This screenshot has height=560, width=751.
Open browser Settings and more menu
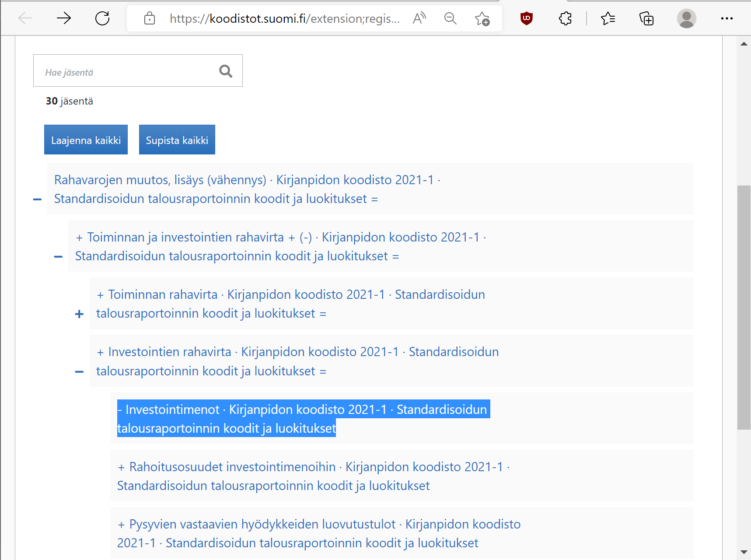click(727, 18)
